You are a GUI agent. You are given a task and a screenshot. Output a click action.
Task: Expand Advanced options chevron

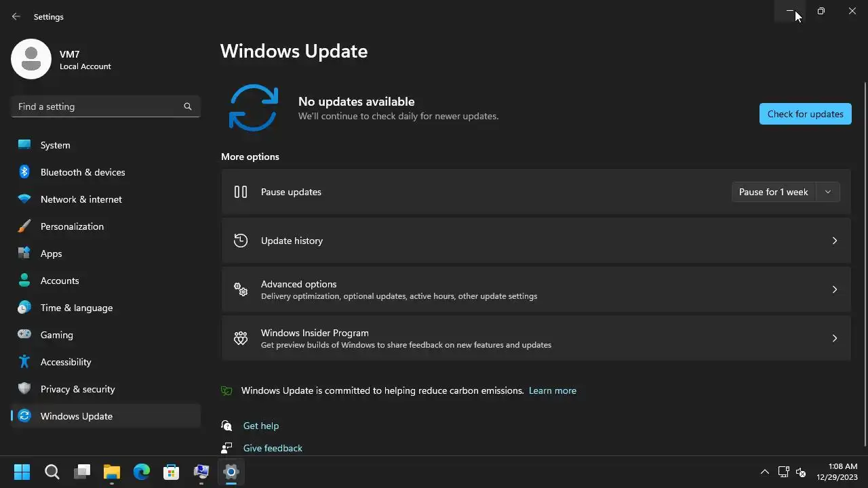click(835, 289)
